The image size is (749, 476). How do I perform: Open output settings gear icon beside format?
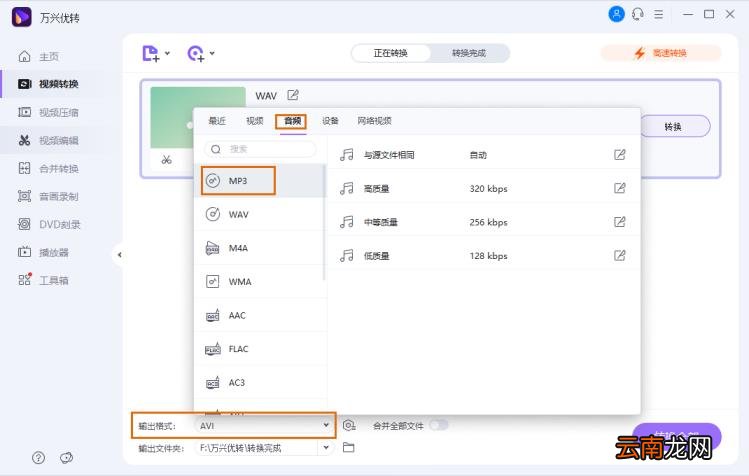tap(349, 425)
